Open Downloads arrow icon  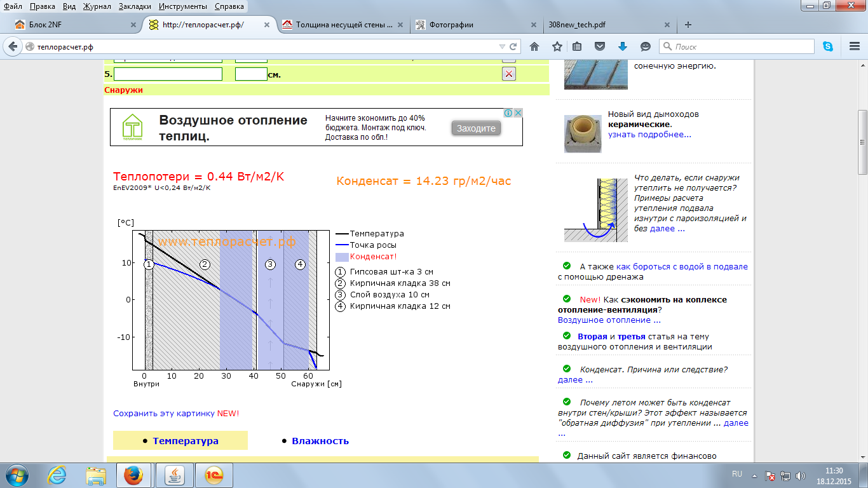pos(623,46)
